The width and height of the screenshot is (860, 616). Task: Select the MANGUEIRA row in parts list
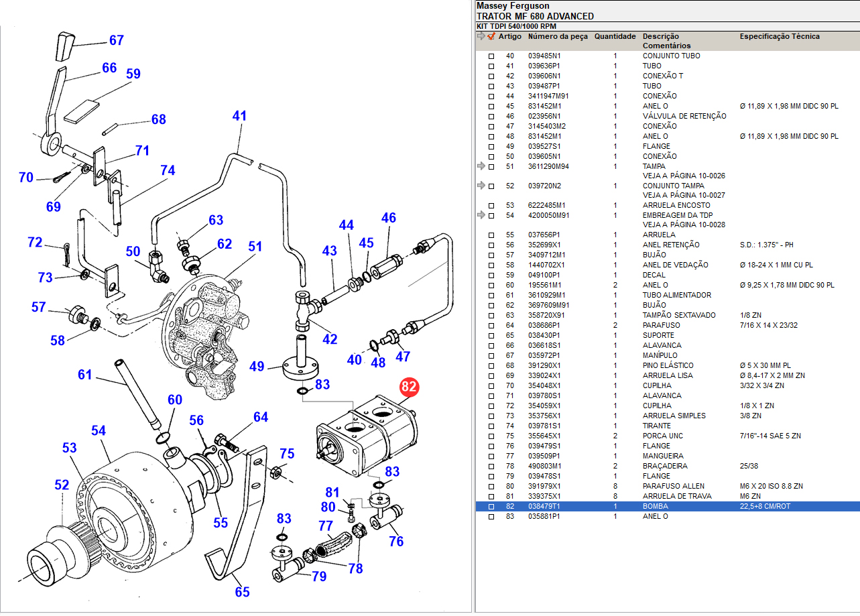[x=661, y=456]
